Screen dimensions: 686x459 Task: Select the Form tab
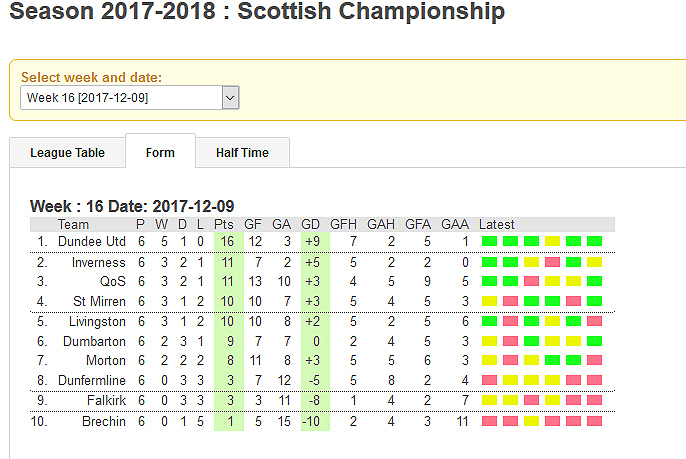[x=160, y=152]
